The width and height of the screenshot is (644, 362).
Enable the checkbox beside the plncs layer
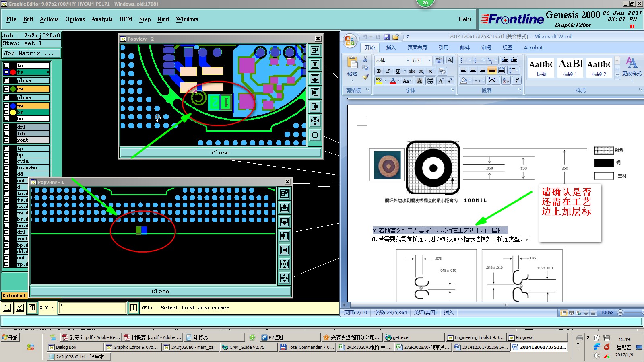click(6, 80)
